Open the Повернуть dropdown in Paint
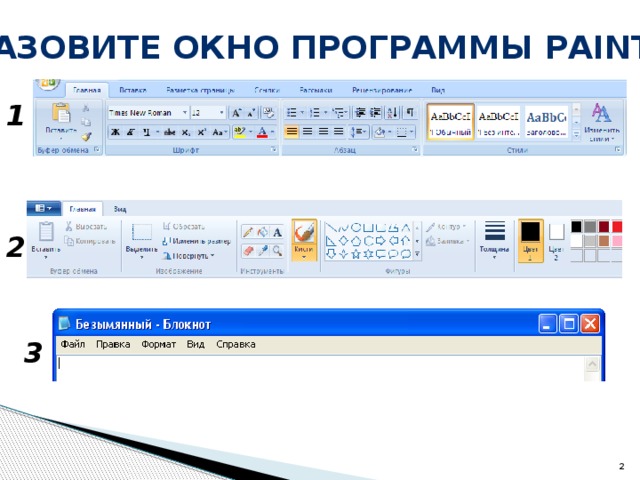This screenshot has width=640, height=480. coord(189,256)
